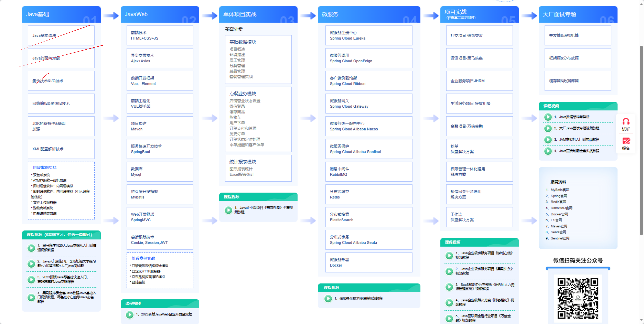This screenshot has height=324, width=644.
Task: Click the SpringBoot card
Action: pyautogui.click(x=160, y=149)
